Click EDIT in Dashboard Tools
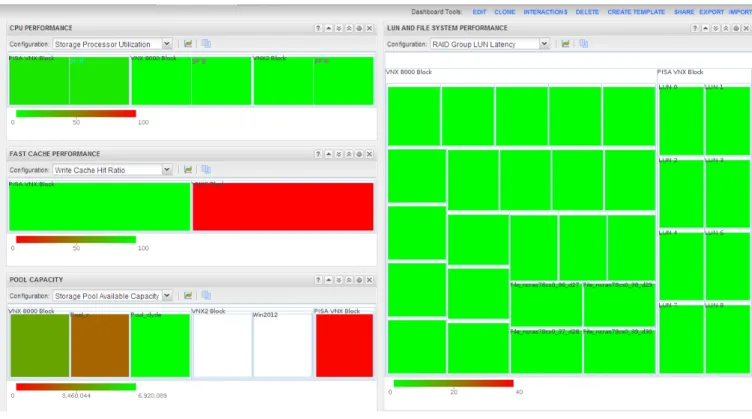 click(x=479, y=12)
